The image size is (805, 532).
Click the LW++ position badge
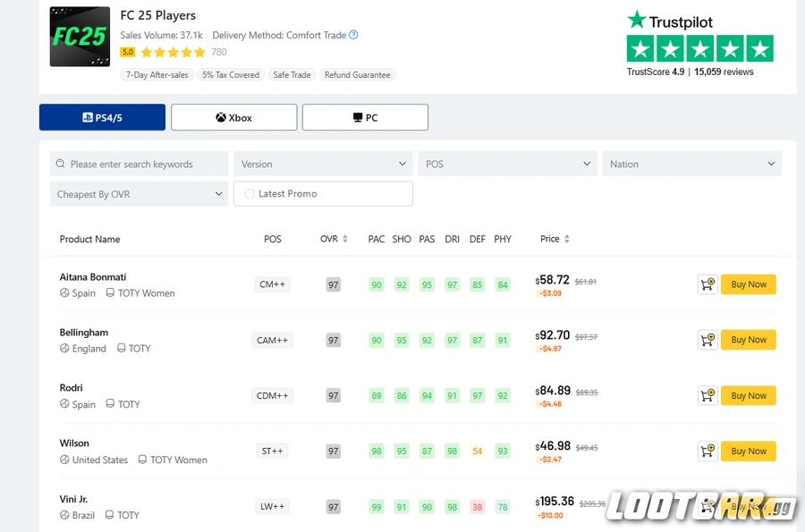click(x=272, y=506)
